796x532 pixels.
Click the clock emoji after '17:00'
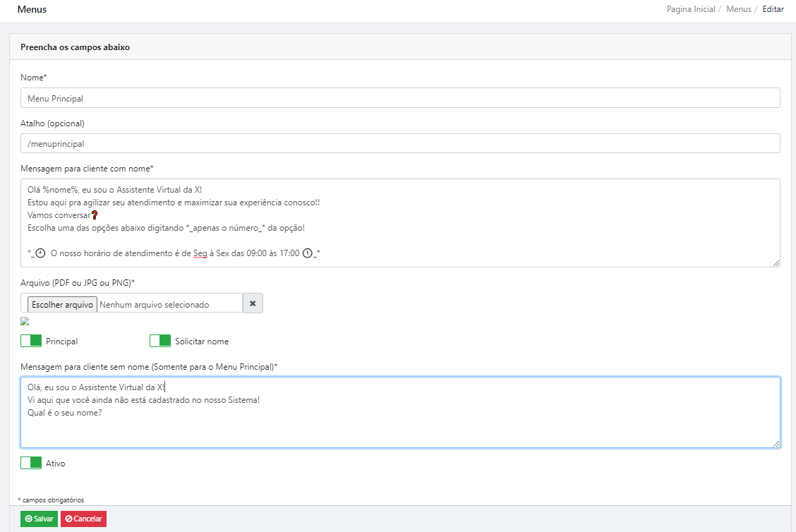[x=307, y=253]
